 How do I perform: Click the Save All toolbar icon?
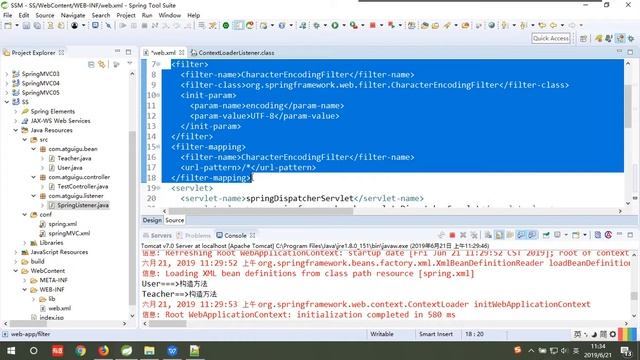click(x=37, y=25)
